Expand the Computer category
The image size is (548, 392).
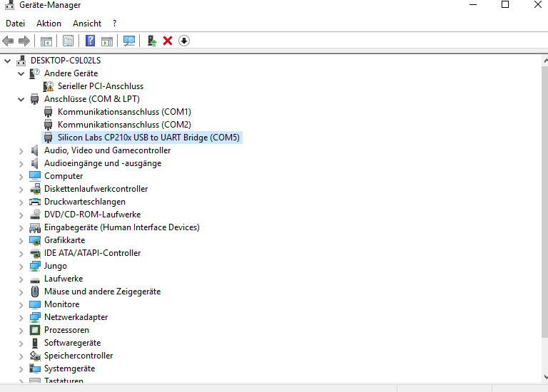[x=21, y=177]
